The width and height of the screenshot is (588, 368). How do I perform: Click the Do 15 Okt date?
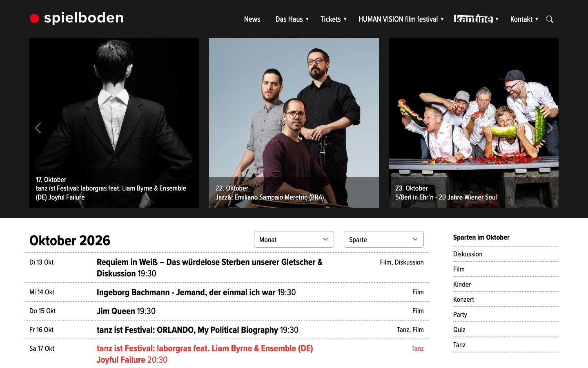42,311
